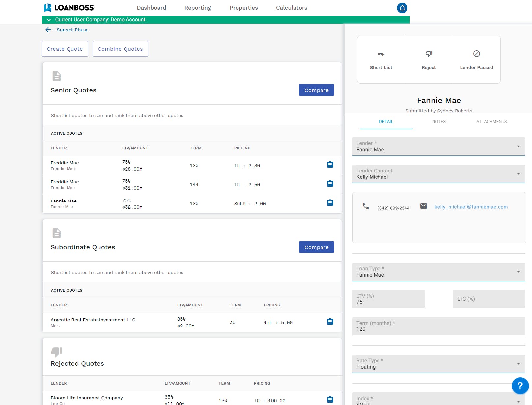Click the Term (months) input field
Image resolution: width=532 pixels, height=405 pixels.
[439, 326]
